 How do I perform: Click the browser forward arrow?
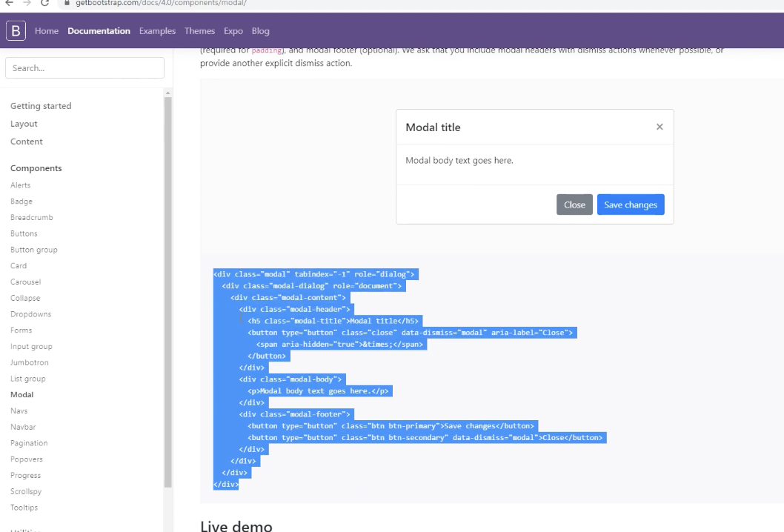pos(27,3)
